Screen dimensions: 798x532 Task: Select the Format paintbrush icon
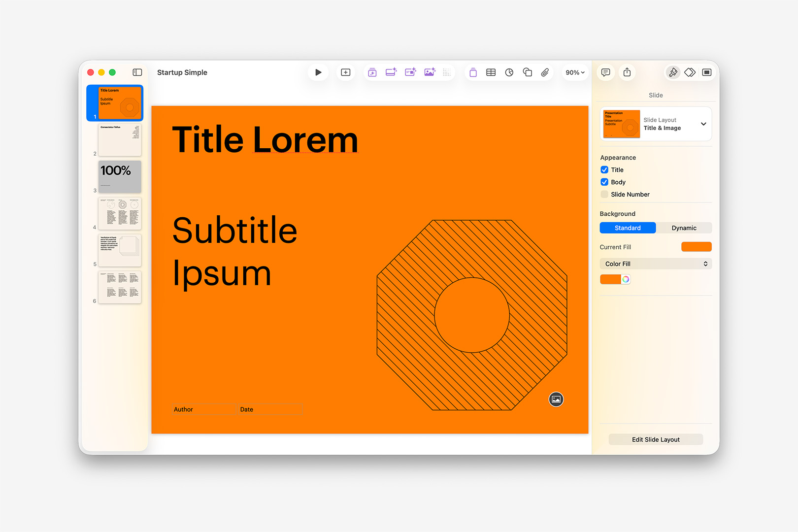point(673,72)
